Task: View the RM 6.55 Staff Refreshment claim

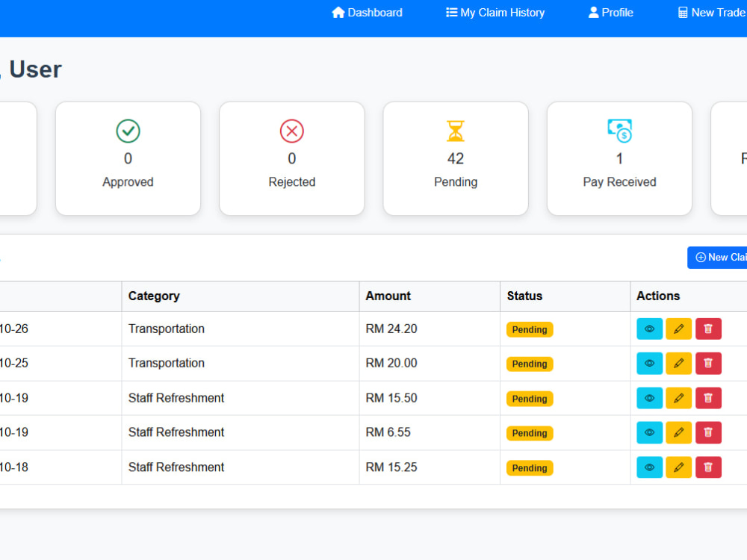Action: coord(649,432)
